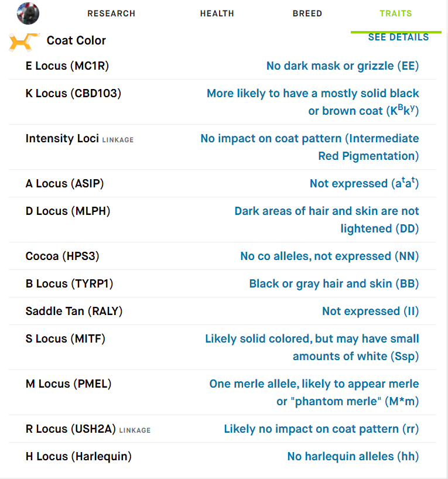
Task: Open the Cocoa no co alleles result
Action: coord(330,256)
